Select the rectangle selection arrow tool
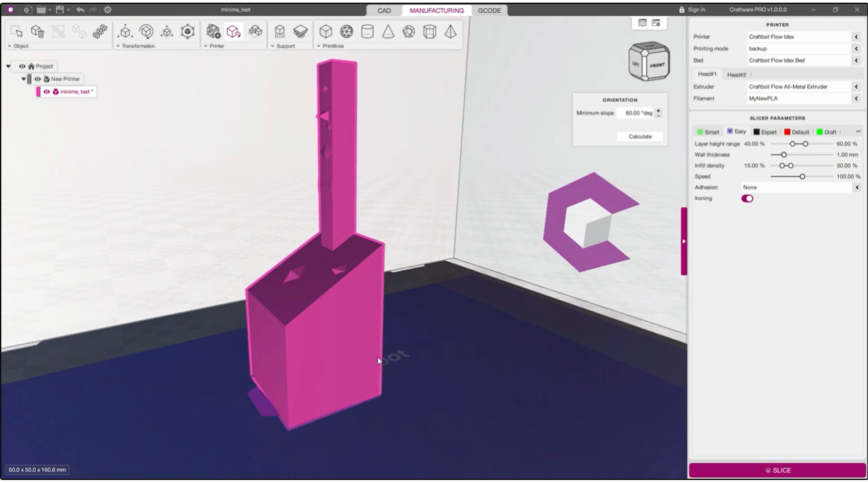 (x=18, y=32)
